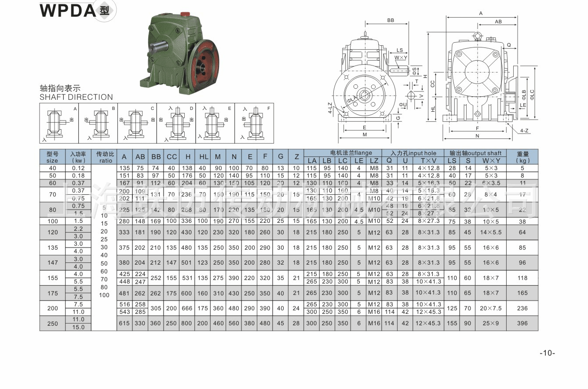
Task: Click the 0.18 kw power cell
Action: point(78,175)
